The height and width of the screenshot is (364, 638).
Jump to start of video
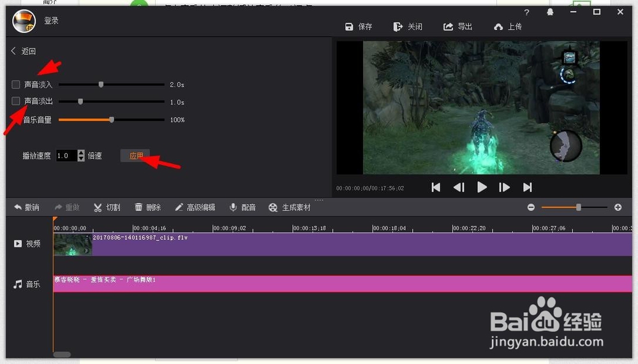[436, 187]
